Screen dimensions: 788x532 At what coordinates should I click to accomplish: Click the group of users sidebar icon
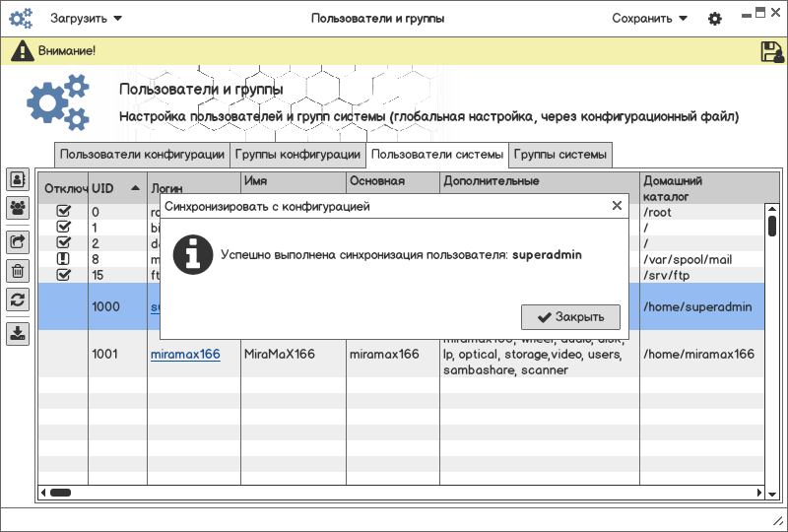click(18, 208)
